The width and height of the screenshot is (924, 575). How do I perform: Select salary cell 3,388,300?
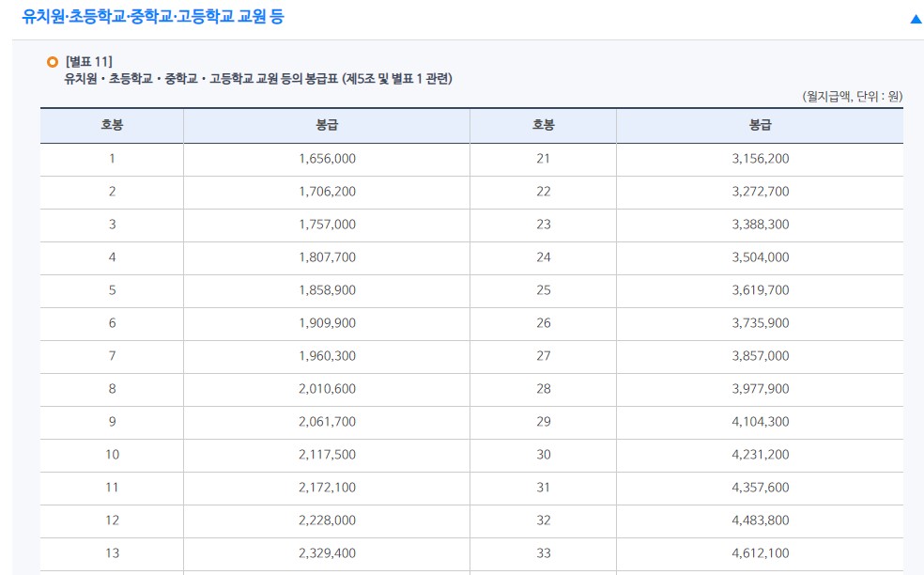761,225
